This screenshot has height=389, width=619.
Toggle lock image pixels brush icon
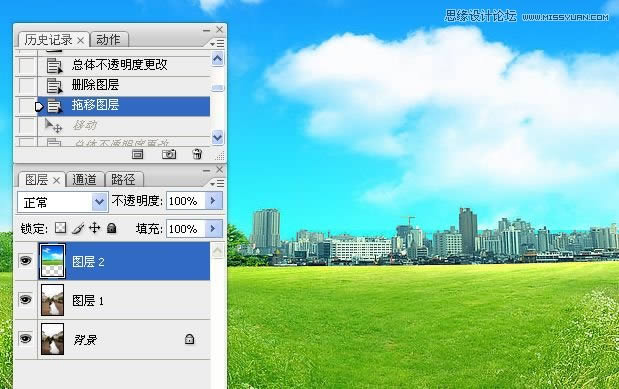78,228
